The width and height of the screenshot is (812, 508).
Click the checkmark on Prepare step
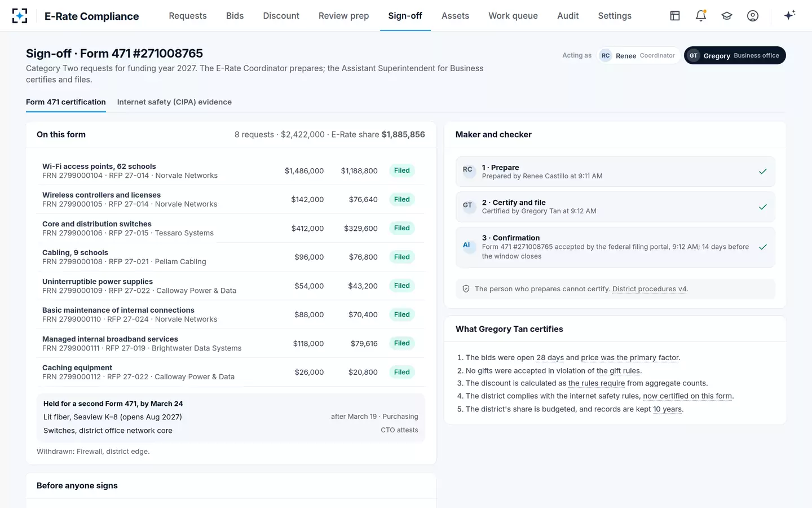click(x=763, y=172)
